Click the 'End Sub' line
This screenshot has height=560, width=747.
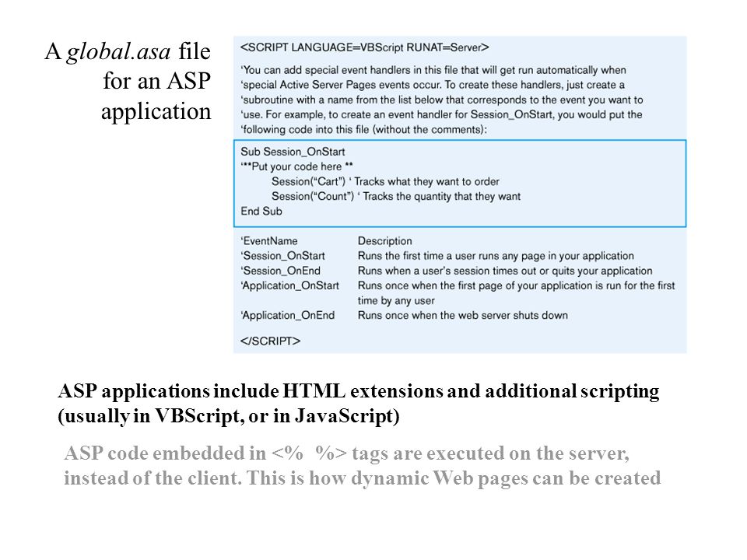(261, 211)
